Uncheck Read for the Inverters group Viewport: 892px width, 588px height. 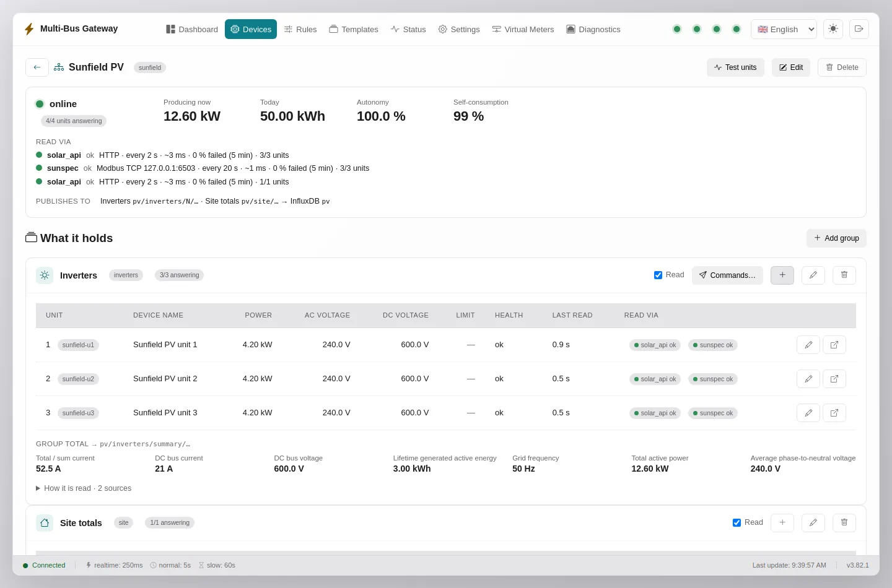click(x=658, y=275)
